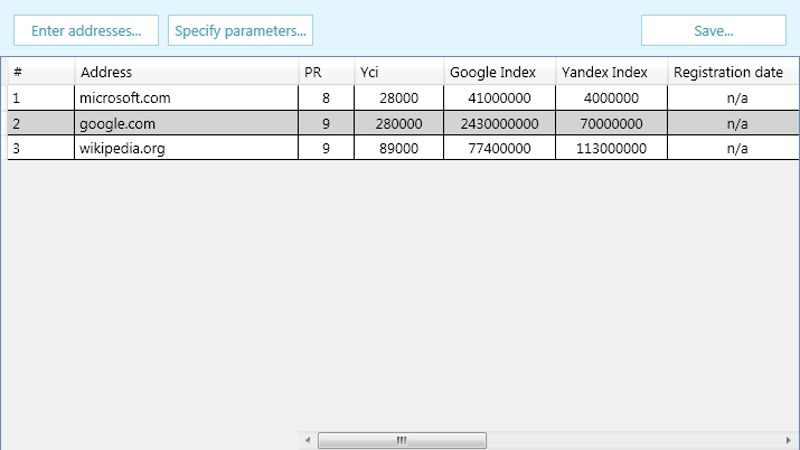This screenshot has width=800, height=450.
Task: Select the wikipedia.org address cell
Action: coord(186,148)
